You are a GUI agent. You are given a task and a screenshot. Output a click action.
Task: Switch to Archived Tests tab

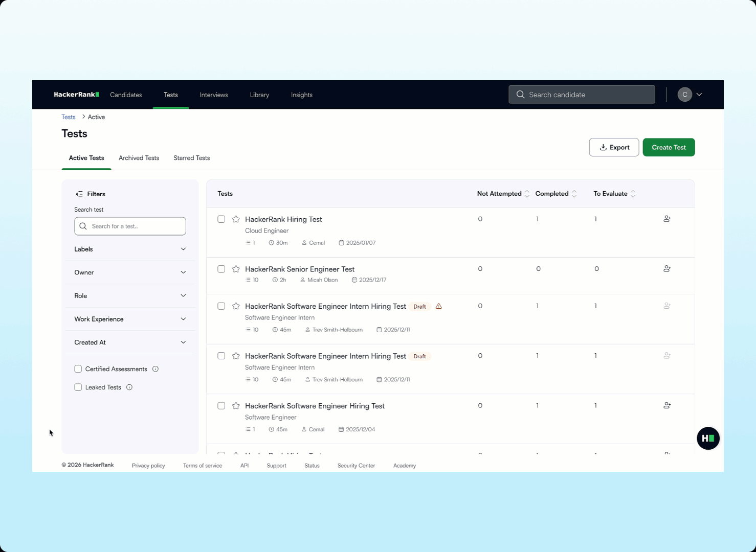coord(139,158)
